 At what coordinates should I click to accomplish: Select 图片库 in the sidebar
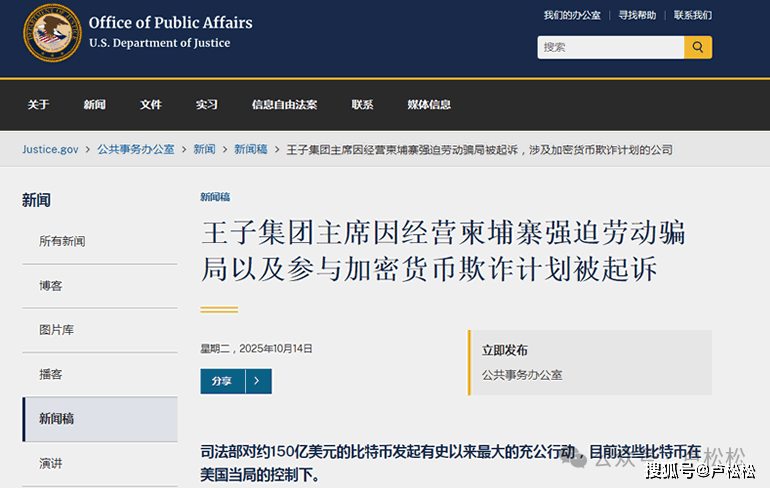point(56,329)
